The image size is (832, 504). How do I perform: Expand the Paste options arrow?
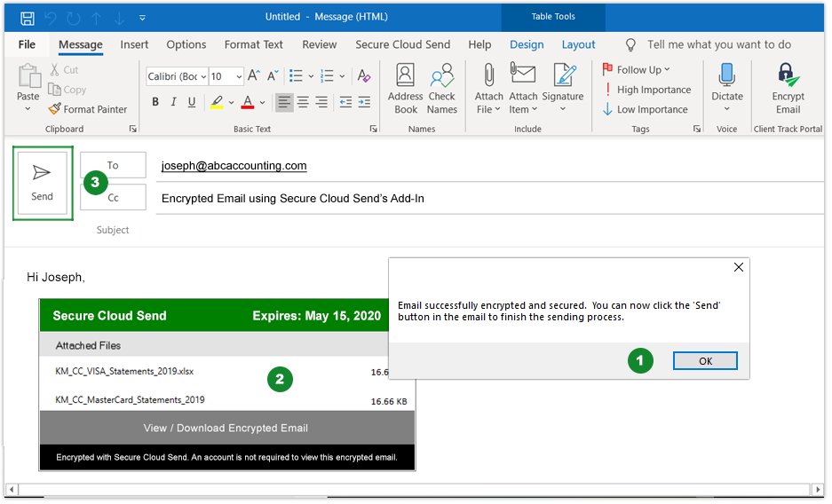pos(28,108)
